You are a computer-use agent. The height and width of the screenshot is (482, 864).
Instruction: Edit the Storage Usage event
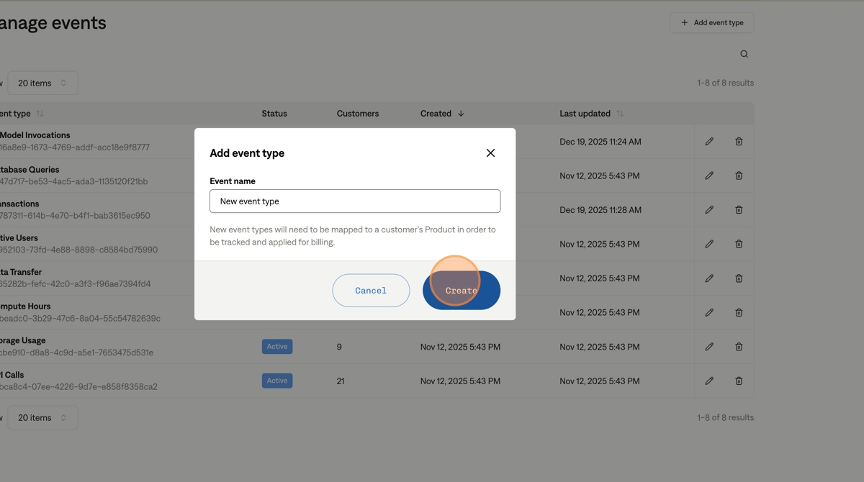[709, 346]
